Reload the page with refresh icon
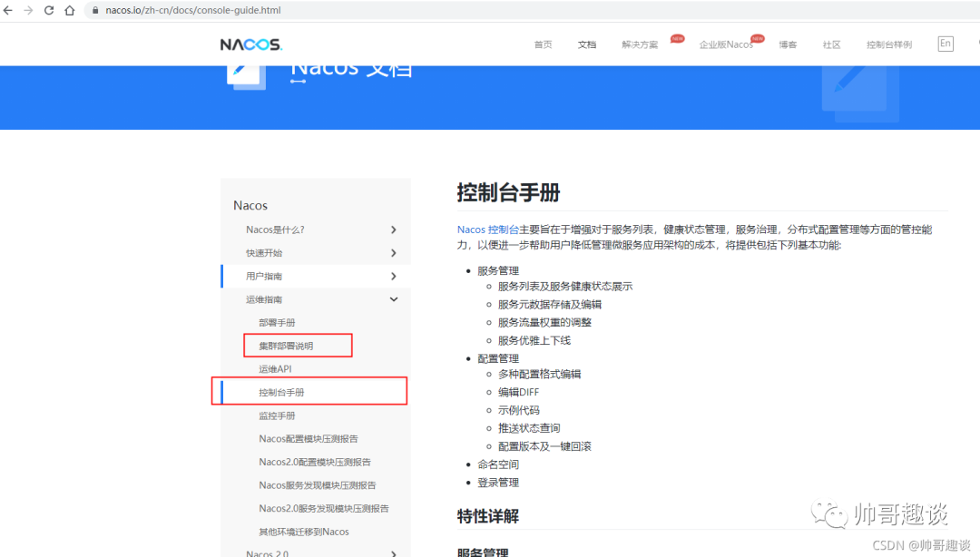Viewport: 980px width, 557px height. [x=49, y=10]
